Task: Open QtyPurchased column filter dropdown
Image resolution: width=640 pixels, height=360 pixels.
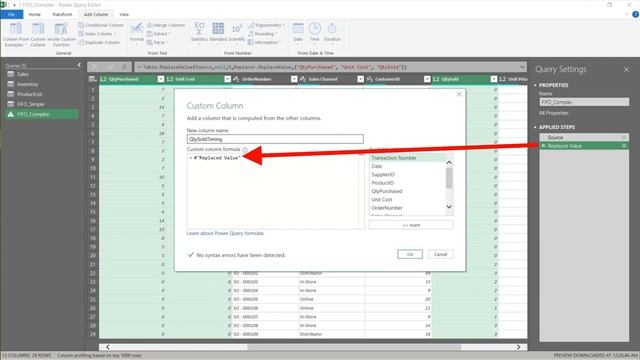Action: coord(161,79)
